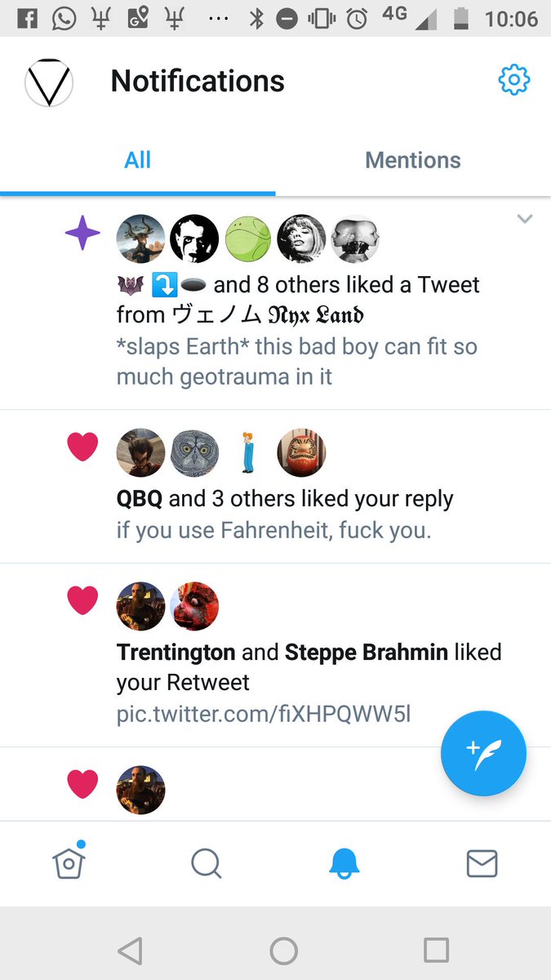Open Direct Messages envelope icon
Image resolution: width=551 pixels, height=980 pixels.
tap(482, 863)
